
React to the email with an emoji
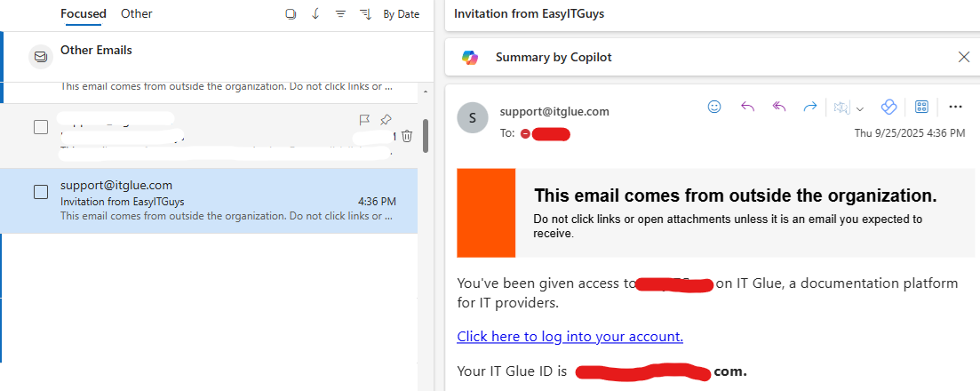[x=714, y=107]
